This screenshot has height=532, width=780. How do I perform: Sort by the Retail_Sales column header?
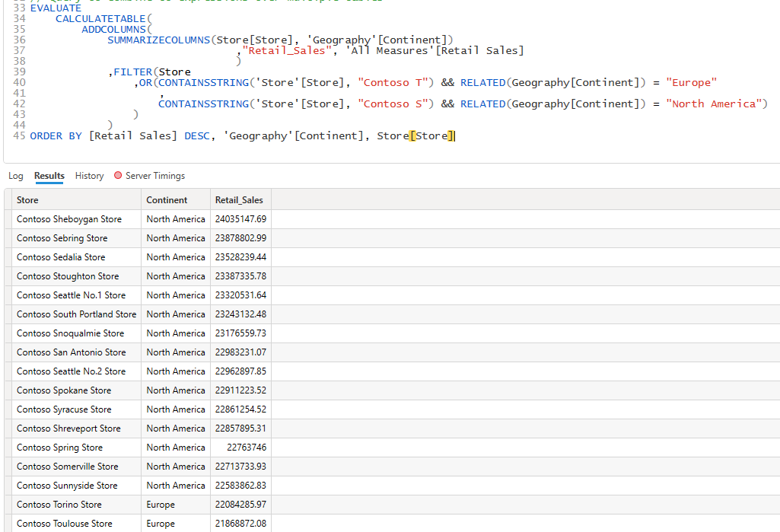239,200
